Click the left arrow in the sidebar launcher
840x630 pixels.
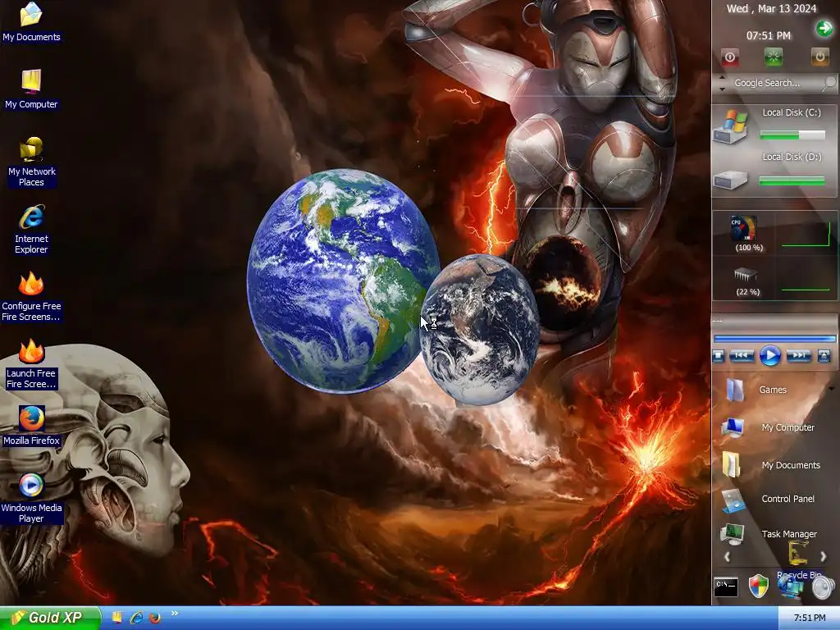point(727,557)
